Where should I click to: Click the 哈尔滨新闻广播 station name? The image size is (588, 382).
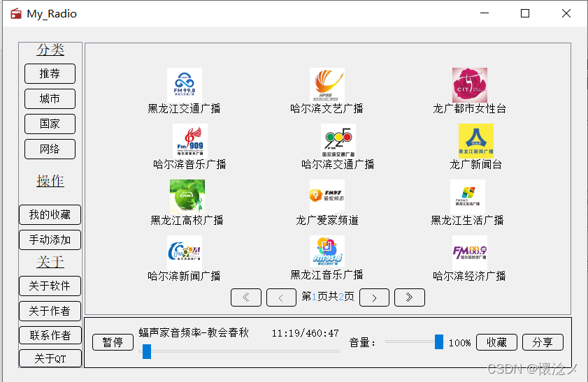click(184, 276)
